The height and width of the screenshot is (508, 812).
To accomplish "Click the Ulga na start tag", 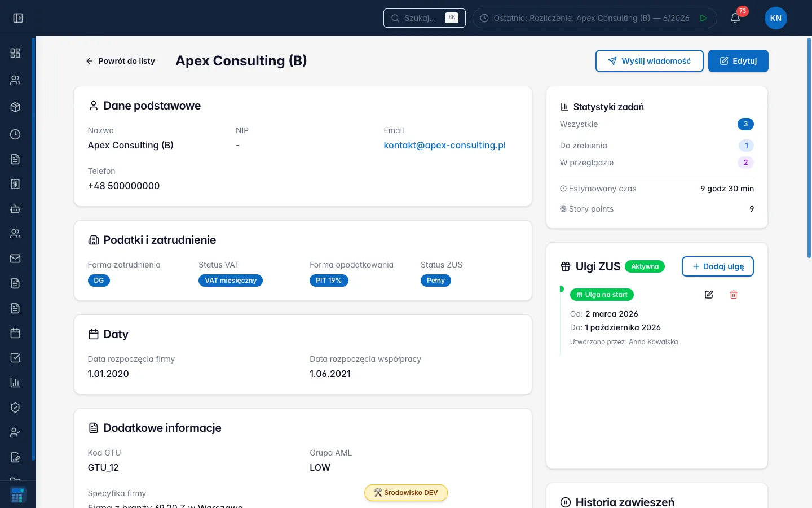I will tap(602, 295).
